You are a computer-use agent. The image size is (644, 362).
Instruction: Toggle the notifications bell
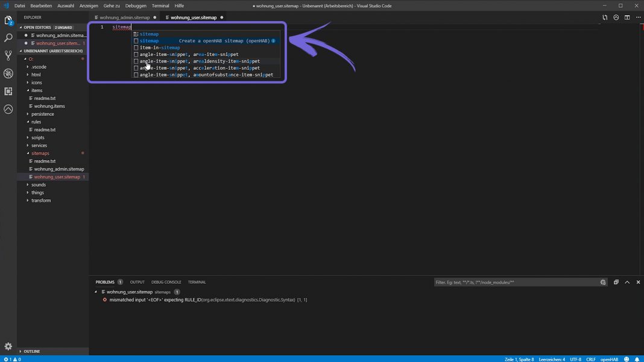(637, 359)
